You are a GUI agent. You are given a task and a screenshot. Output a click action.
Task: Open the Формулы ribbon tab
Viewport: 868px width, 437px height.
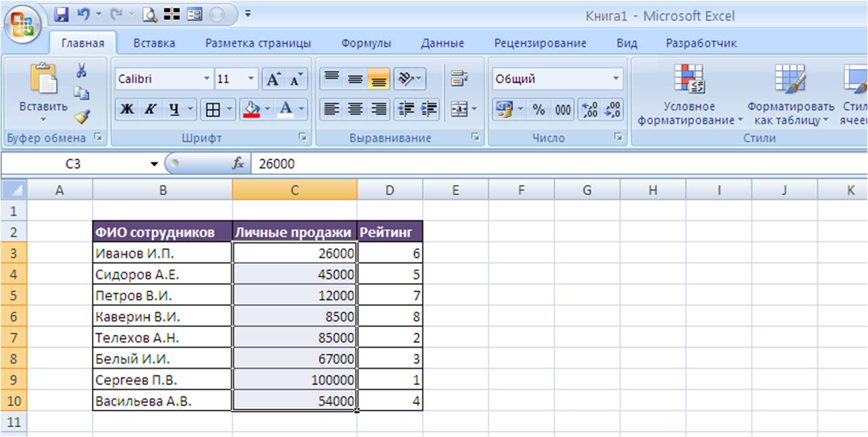click(366, 43)
